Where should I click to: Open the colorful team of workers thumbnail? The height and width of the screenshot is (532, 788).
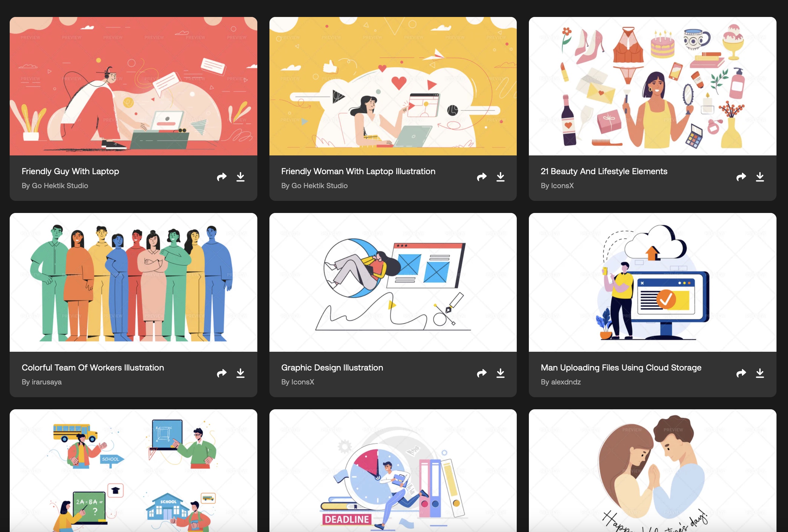pyautogui.click(x=133, y=282)
